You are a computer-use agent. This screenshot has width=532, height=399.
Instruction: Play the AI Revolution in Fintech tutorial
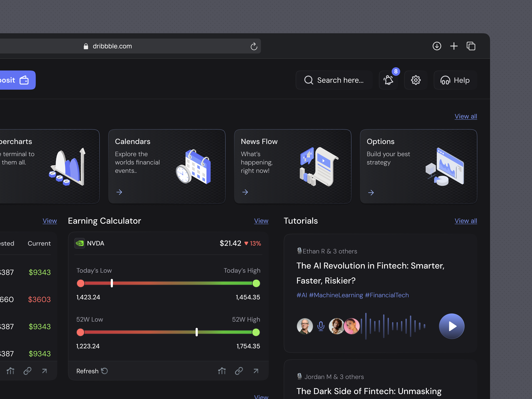coord(451,326)
